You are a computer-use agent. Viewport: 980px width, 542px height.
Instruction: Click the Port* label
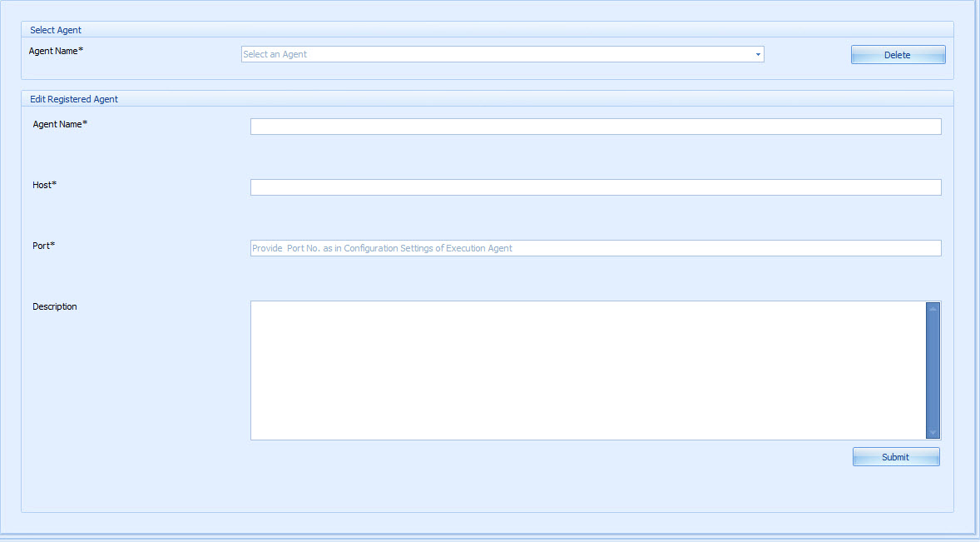[x=44, y=245]
